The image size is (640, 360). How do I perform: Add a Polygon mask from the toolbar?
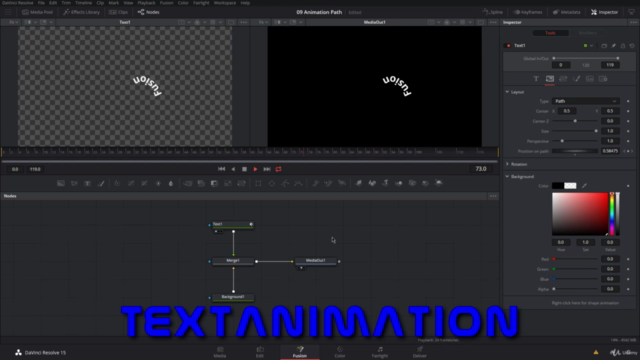click(x=285, y=183)
